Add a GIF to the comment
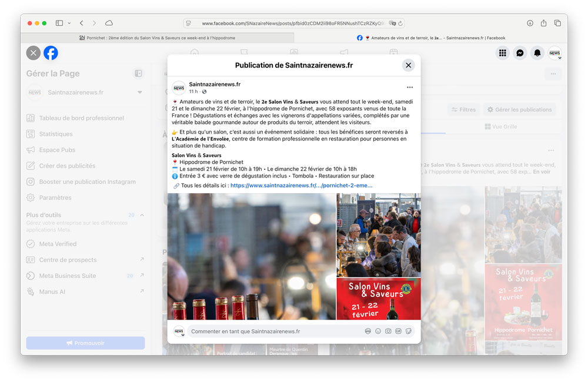588x382 pixels. click(398, 331)
